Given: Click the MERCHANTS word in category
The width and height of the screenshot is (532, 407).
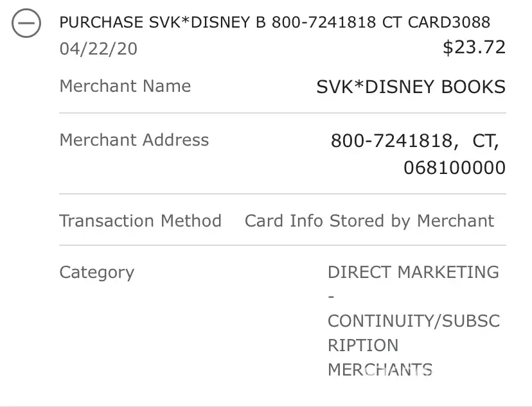Looking at the screenshot, I should pos(380,370).
